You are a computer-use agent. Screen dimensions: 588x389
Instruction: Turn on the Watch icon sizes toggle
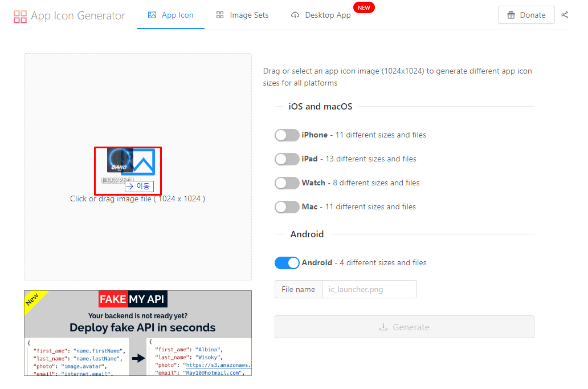pyautogui.click(x=287, y=183)
